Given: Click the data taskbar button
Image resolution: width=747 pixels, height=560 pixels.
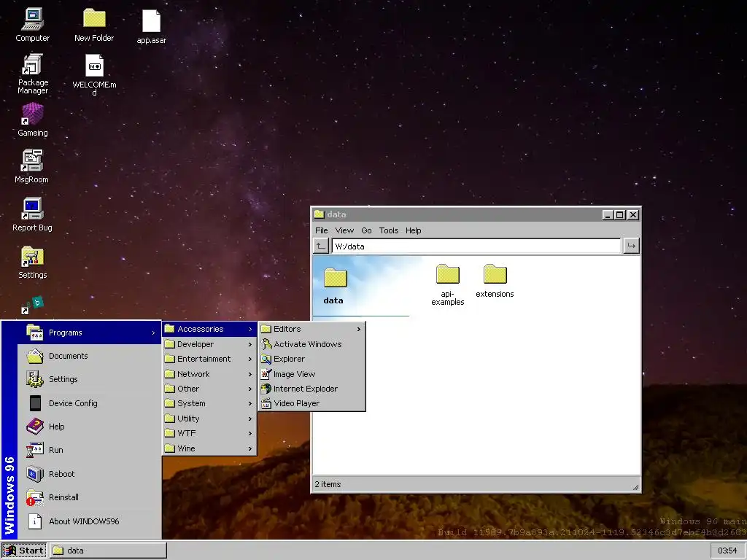Looking at the screenshot, I should (x=108, y=551).
